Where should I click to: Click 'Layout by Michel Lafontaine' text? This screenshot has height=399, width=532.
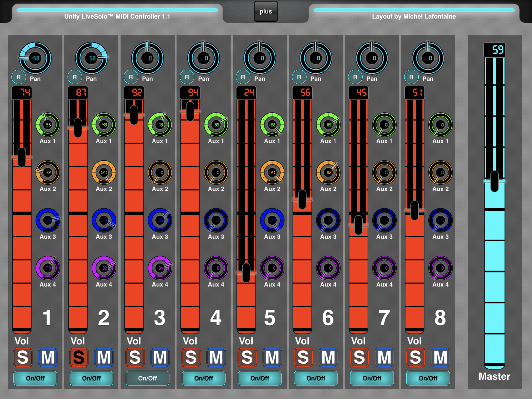coord(414,16)
